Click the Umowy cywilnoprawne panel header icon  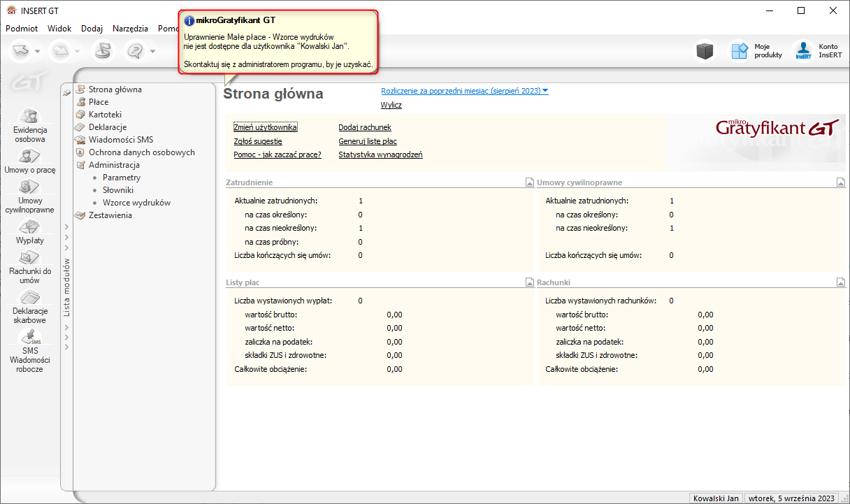click(841, 183)
